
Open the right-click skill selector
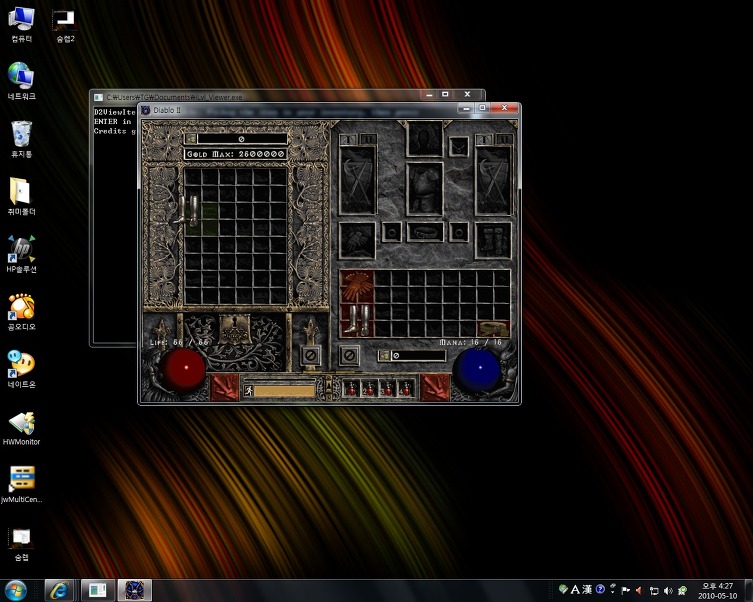(x=435, y=388)
